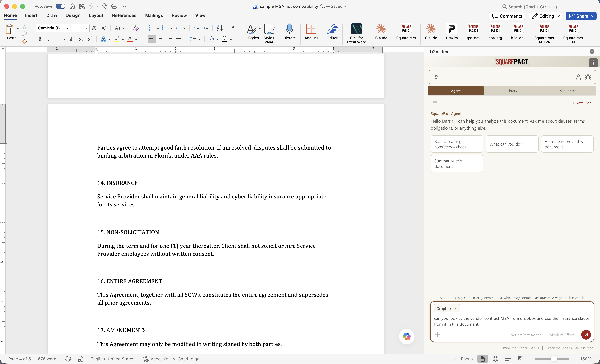Open the font size dropdown
This screenshot has height=364, width=600.
[87, 28]
